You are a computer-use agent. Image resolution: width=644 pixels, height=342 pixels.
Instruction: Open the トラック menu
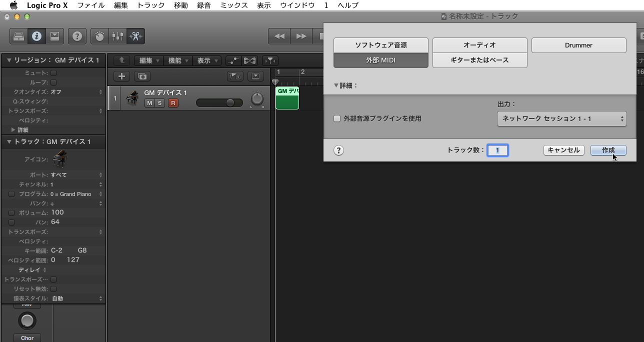(x=151, y=5)
